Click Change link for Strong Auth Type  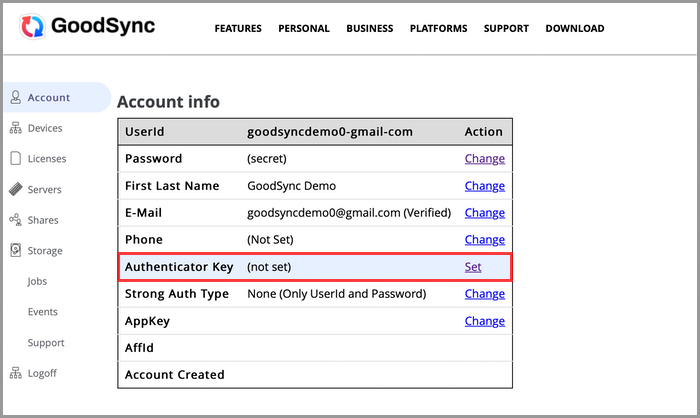[485, 294]
